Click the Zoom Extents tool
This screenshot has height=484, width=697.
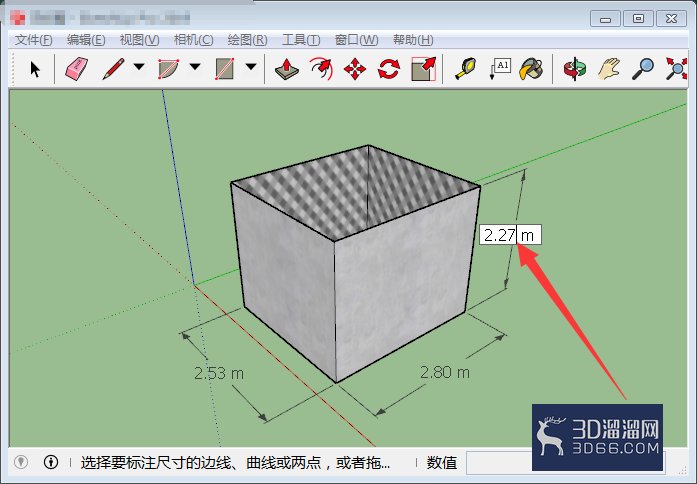676,69
